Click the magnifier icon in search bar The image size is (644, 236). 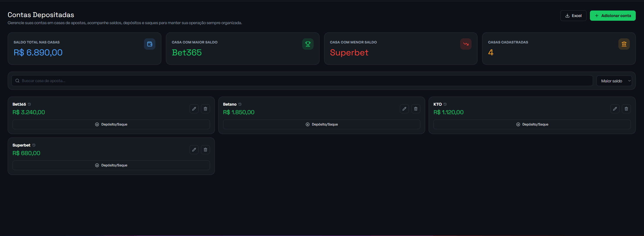coord(17,81)
